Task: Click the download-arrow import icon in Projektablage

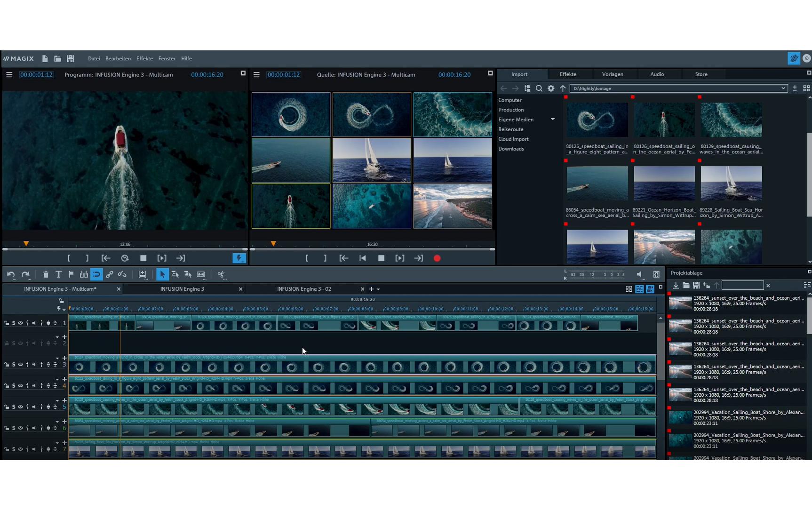Action: click(676, 285)
